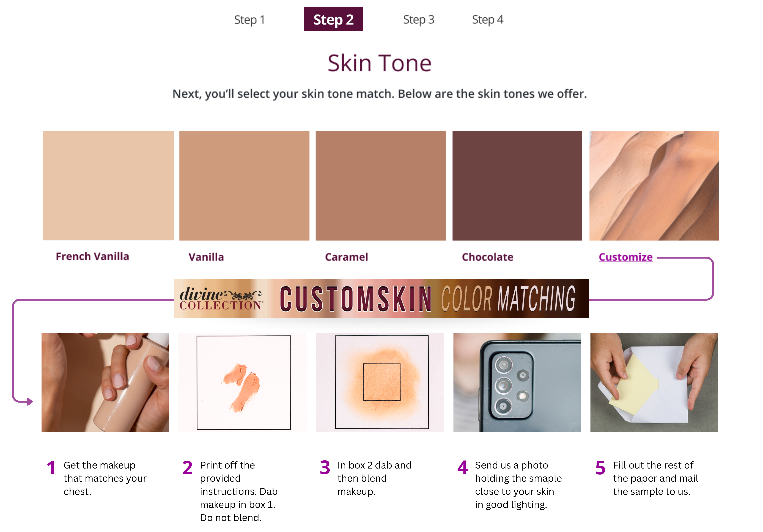Switch to the Step 1 tab

click(x=249, y=20)
